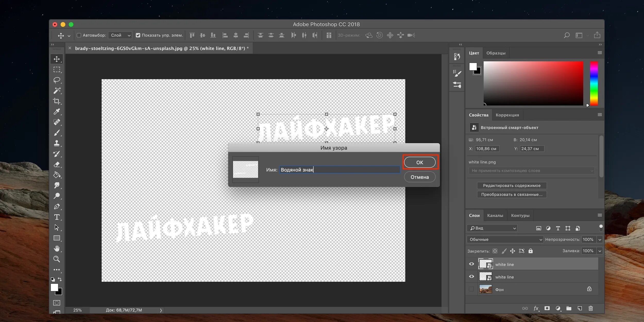Select the Eraser tool
Image resolution: width=644 pixels, height=322 pixels.
tap(57, 164)
